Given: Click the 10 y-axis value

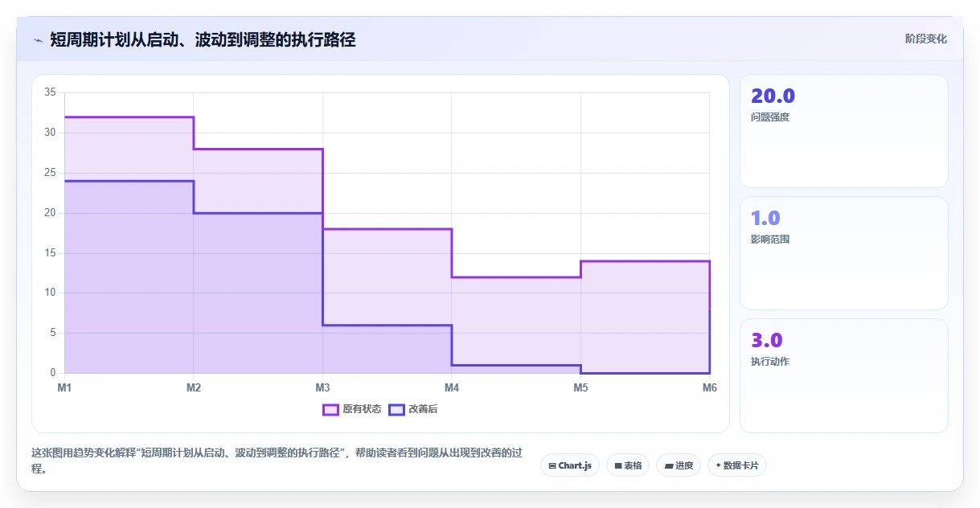Looking at the screenshot, I should [x=50, y=293].
